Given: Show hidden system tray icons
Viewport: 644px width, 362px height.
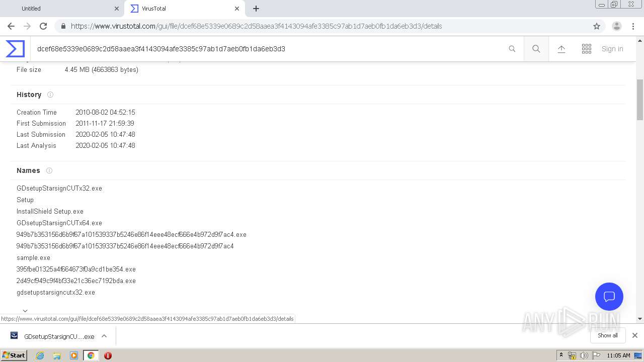Looking at the screenshot, I should click(561, 355).
